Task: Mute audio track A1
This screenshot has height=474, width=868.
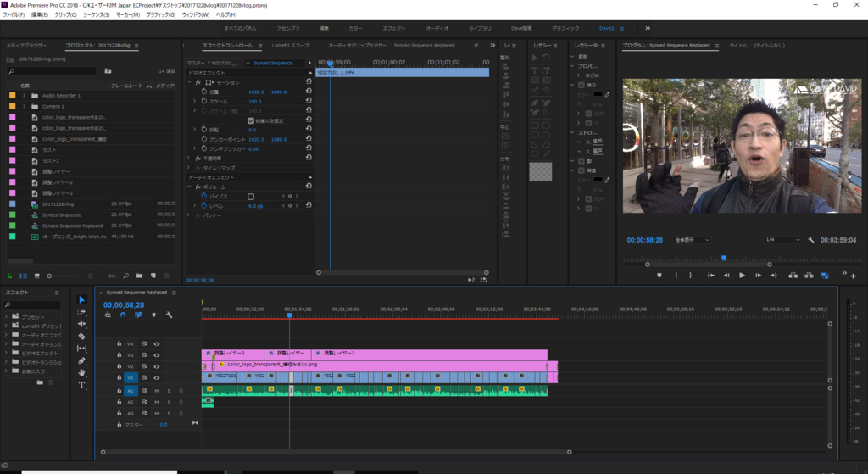Action: pyautogui.click(x=157, y=391)
